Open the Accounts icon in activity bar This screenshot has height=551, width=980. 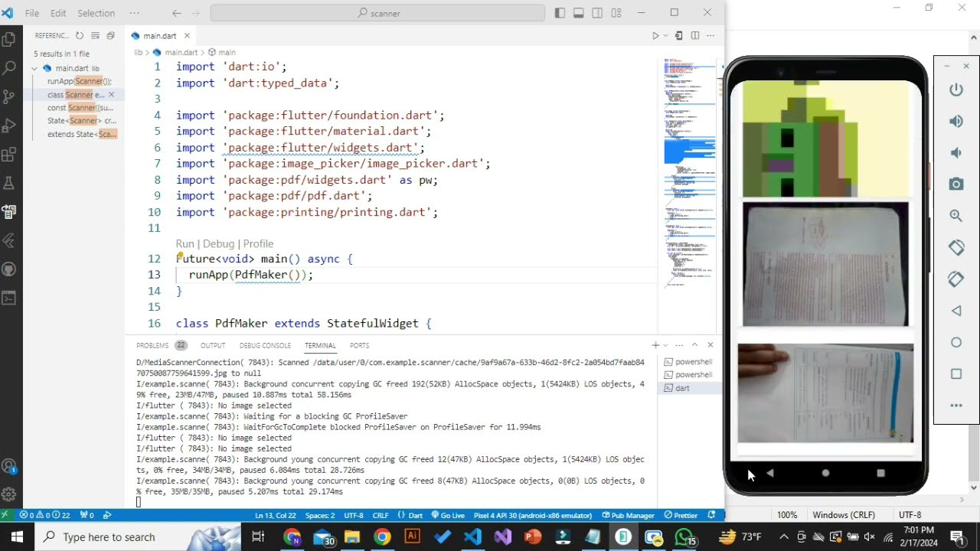coord(9,466)
